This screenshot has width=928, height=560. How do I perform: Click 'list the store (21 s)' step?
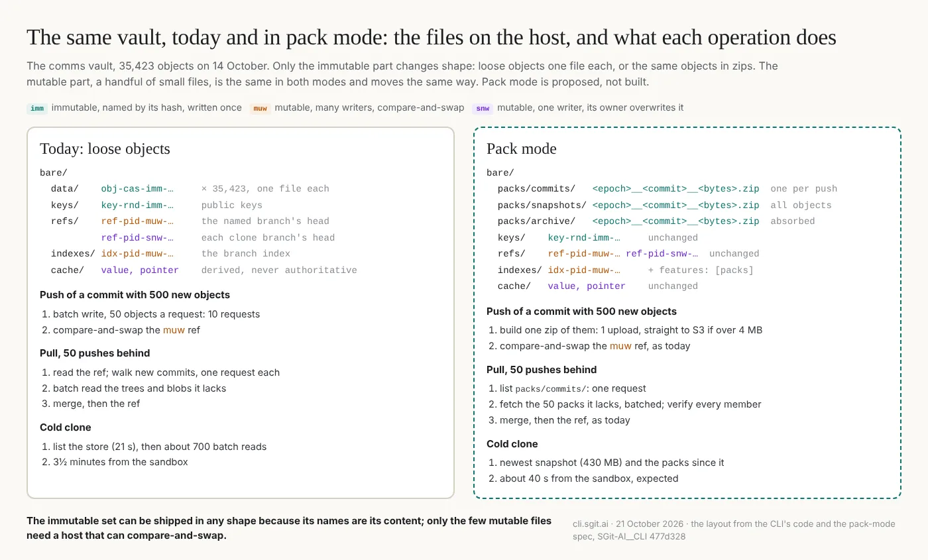[160, 447]
